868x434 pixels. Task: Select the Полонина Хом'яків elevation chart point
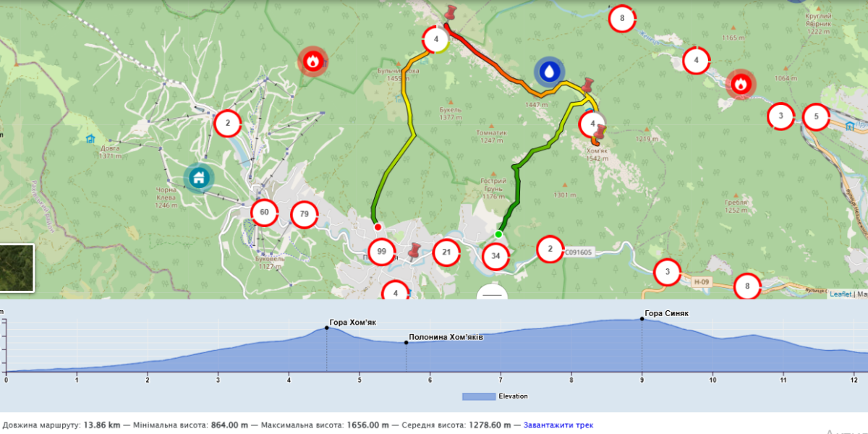(x=406, y=342)
